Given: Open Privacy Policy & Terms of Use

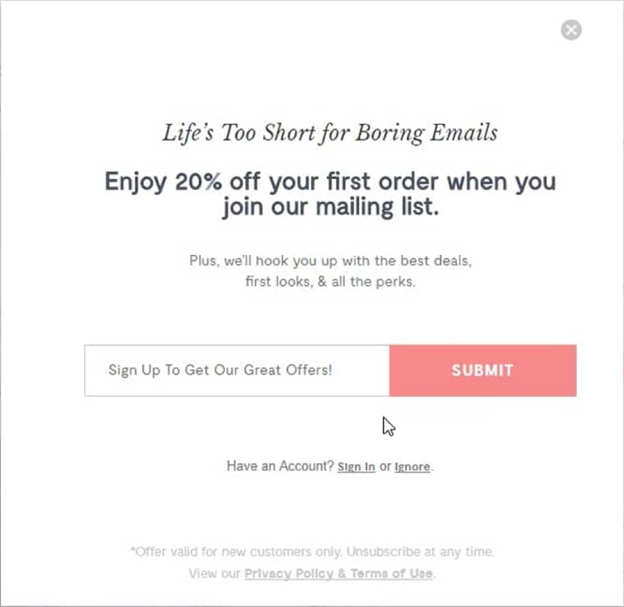Looking at the screenshot, I should click(x=338, y=573).
